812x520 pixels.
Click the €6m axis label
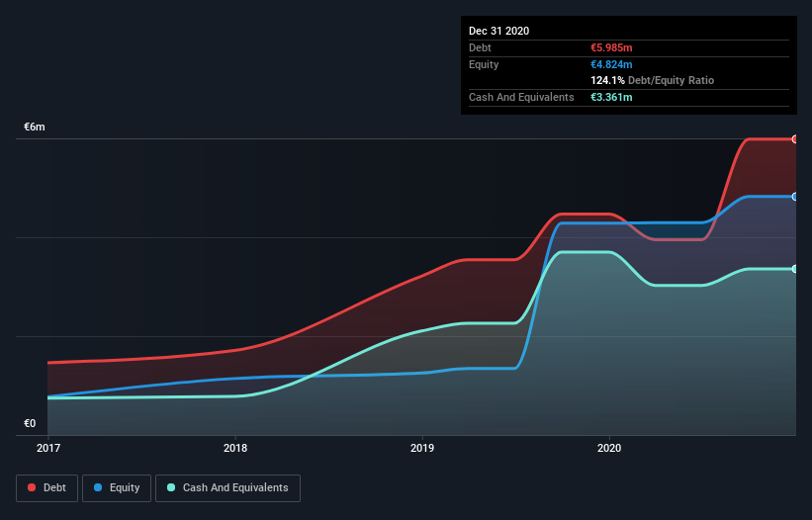tap(35, 127)
